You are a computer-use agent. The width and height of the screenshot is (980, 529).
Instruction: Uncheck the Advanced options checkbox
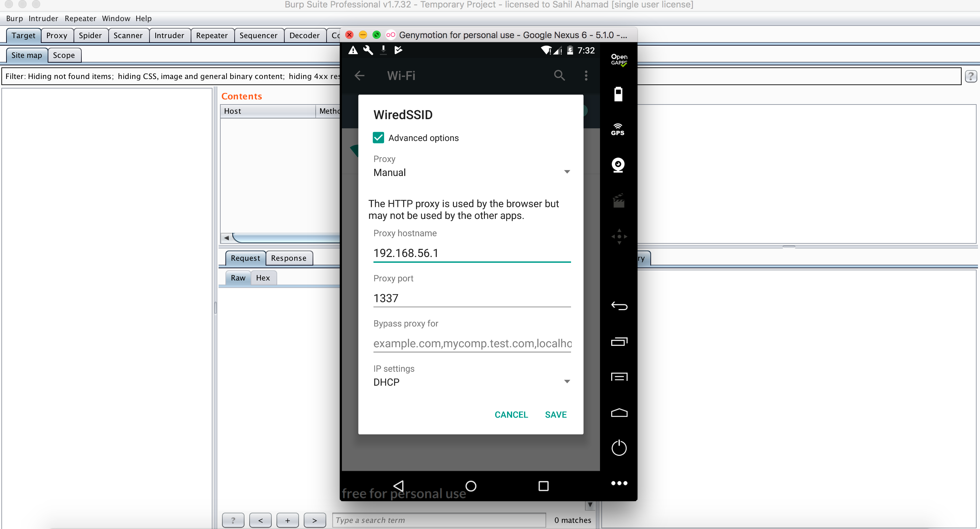pos(378,138)
